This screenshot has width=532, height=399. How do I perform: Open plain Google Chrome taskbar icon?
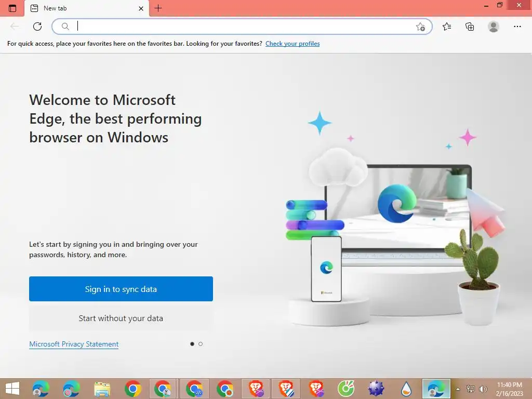(132, 389)
